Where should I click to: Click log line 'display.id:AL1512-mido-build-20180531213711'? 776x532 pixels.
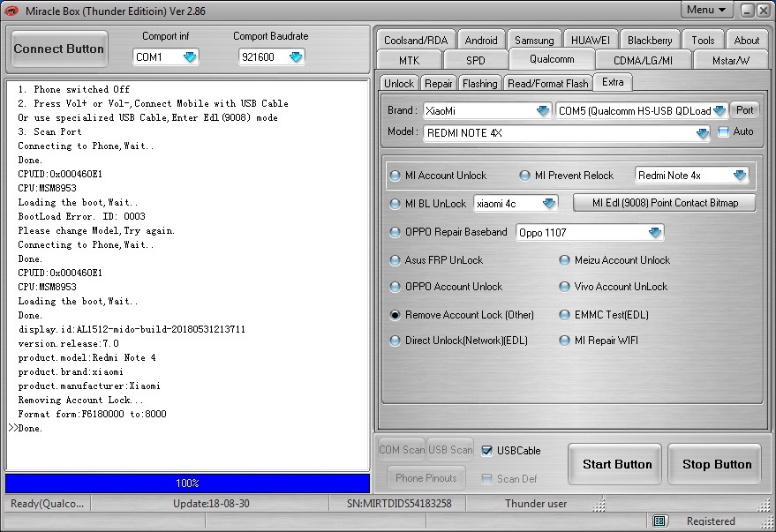tap(132, 329)
